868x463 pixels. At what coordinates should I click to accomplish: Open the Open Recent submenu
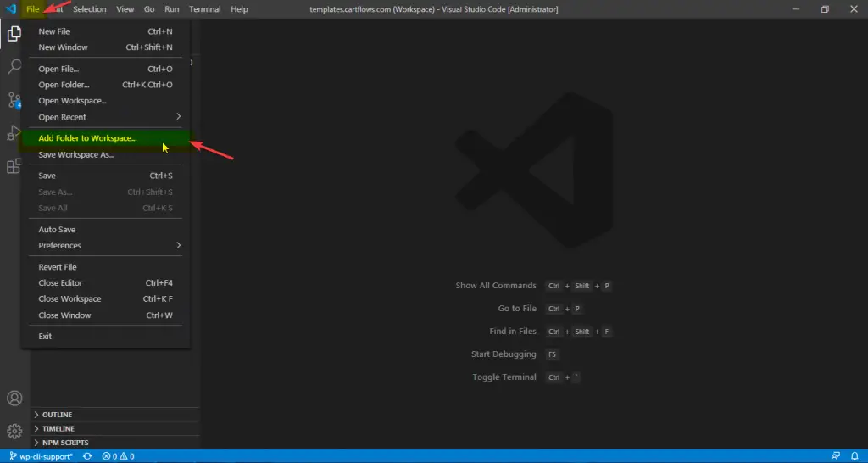tap(105, 117)
